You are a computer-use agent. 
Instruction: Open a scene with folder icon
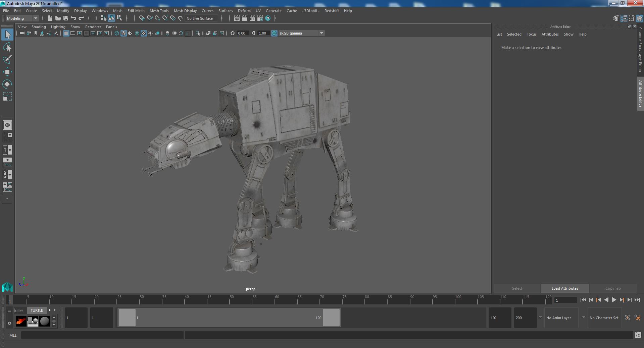point(58,18)
